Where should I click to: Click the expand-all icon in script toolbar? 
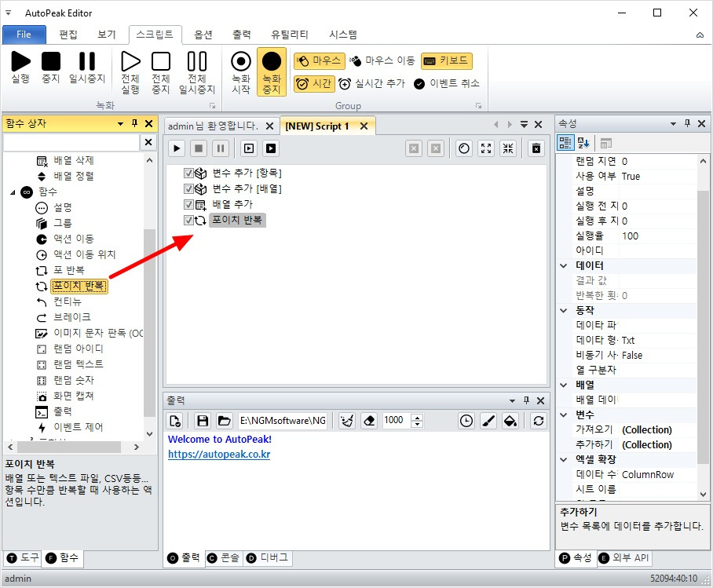(486, 148)
